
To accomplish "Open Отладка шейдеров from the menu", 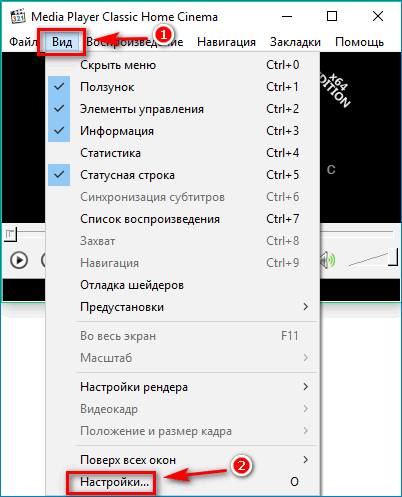I will [x=183, y=285].
